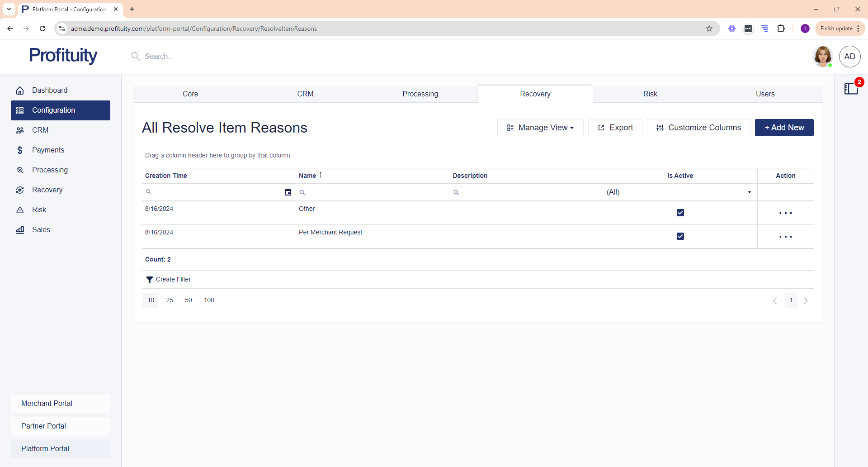
Task: Expand the Manage View dropdown
Action: pos(540,128)
